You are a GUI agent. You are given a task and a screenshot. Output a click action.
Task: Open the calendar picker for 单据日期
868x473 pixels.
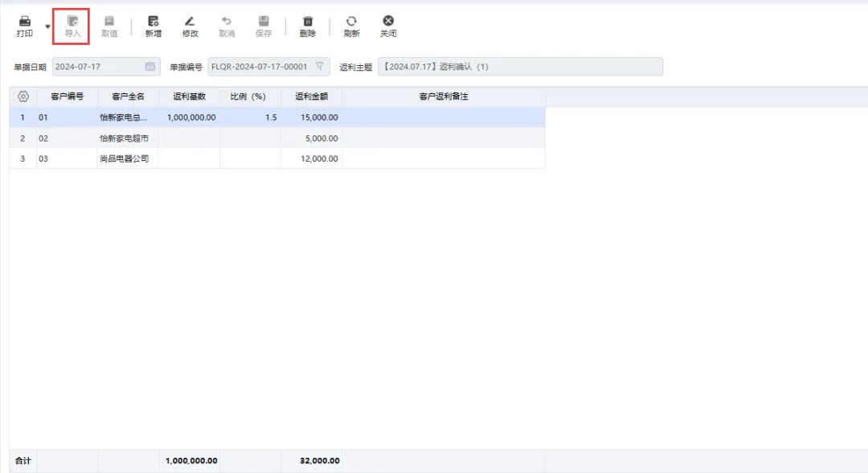pyautogui.click(x=150, y=67)
